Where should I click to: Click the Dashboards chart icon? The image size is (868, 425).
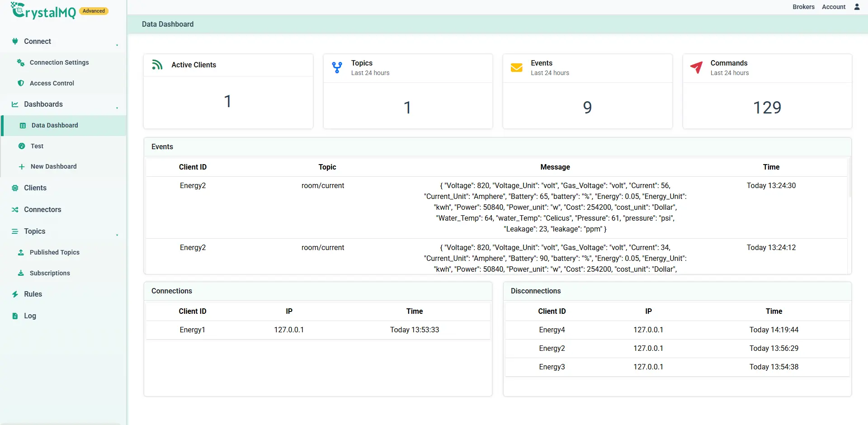pyautogui.click(x=15, y=104)
